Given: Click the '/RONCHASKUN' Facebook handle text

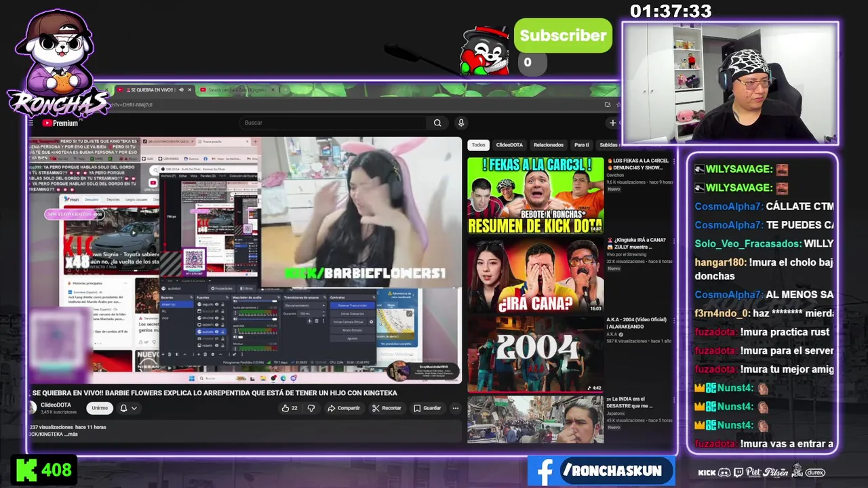Looking at the screenshot, I should pos(612,471).
